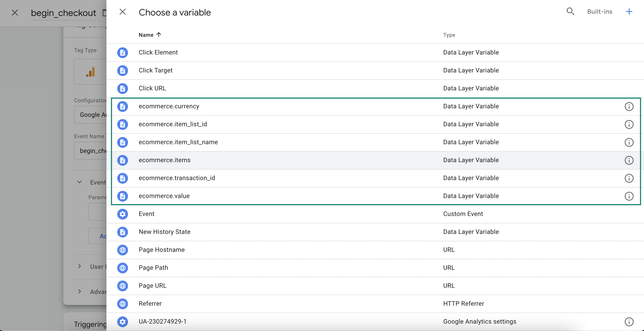This screenshot has width=644, height=331.
Task: Expand the User Properties section chevron
Action: click(x=79, y=266)
